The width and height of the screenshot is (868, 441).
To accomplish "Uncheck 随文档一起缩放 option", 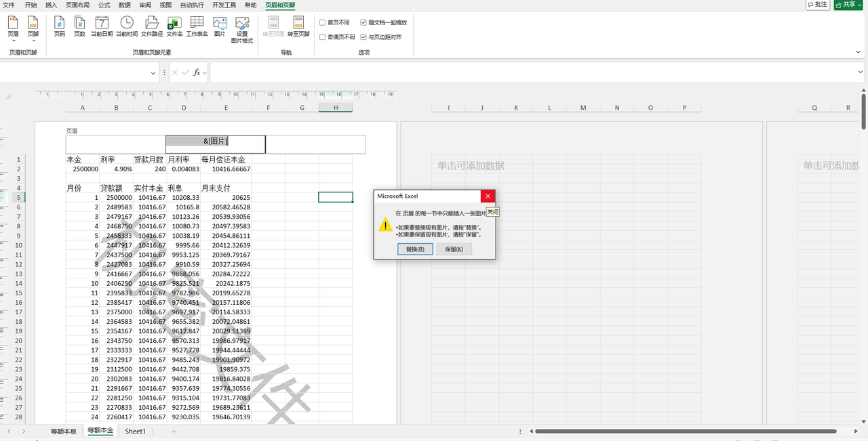I will pos(363,22).
